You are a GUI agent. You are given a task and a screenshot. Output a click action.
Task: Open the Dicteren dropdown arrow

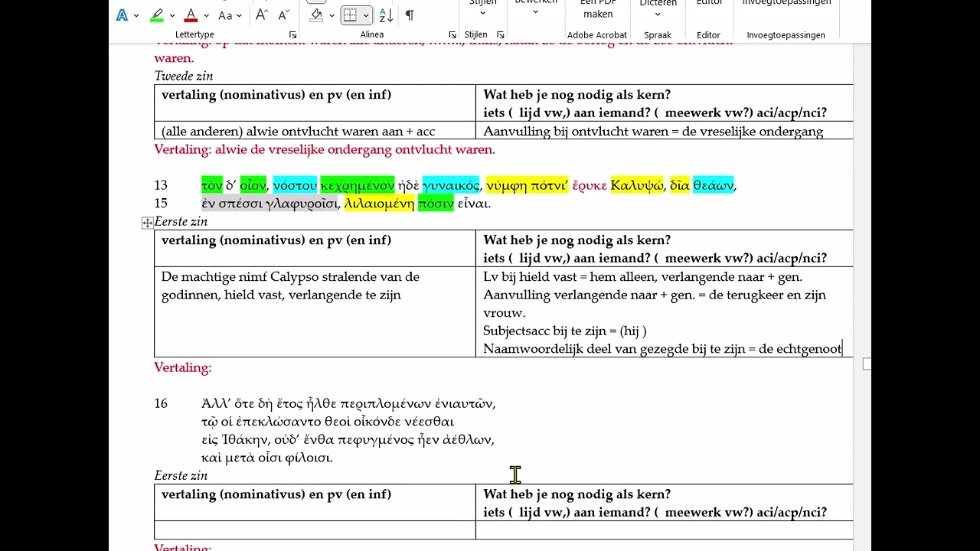click(658, 15)
